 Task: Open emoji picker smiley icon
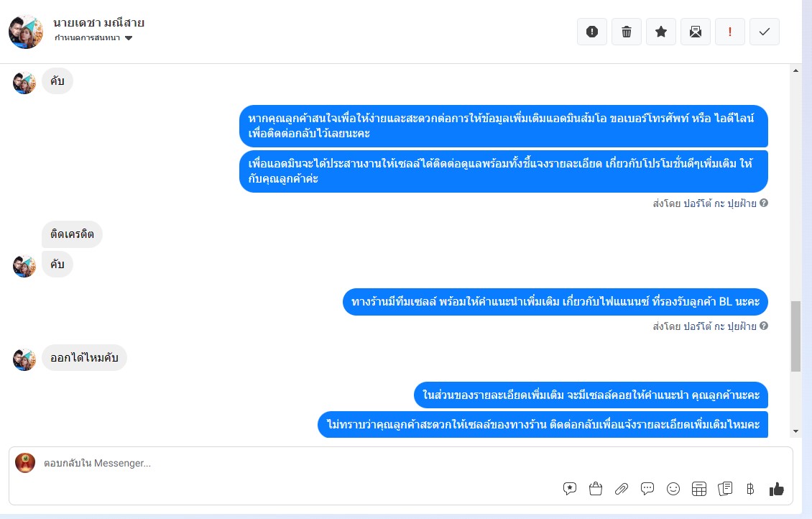(x=673, y=488)
